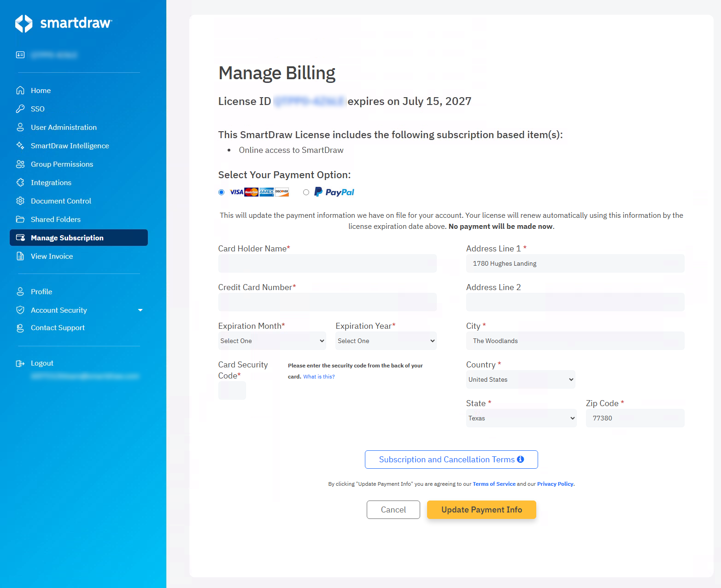
Task: Click the credit card logos image
Action: click(259, 192)
